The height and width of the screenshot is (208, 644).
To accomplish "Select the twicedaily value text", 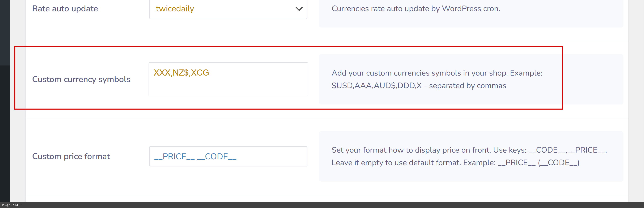I will click(x=175, y=9).
